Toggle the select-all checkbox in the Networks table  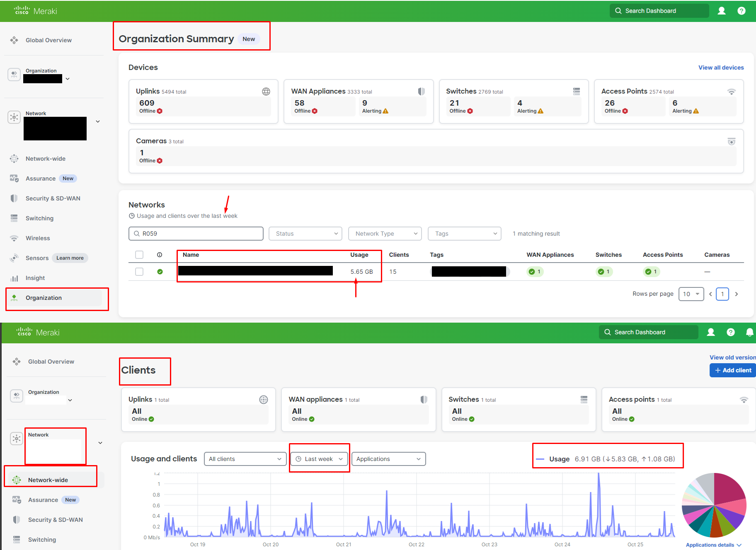point(139,255)
